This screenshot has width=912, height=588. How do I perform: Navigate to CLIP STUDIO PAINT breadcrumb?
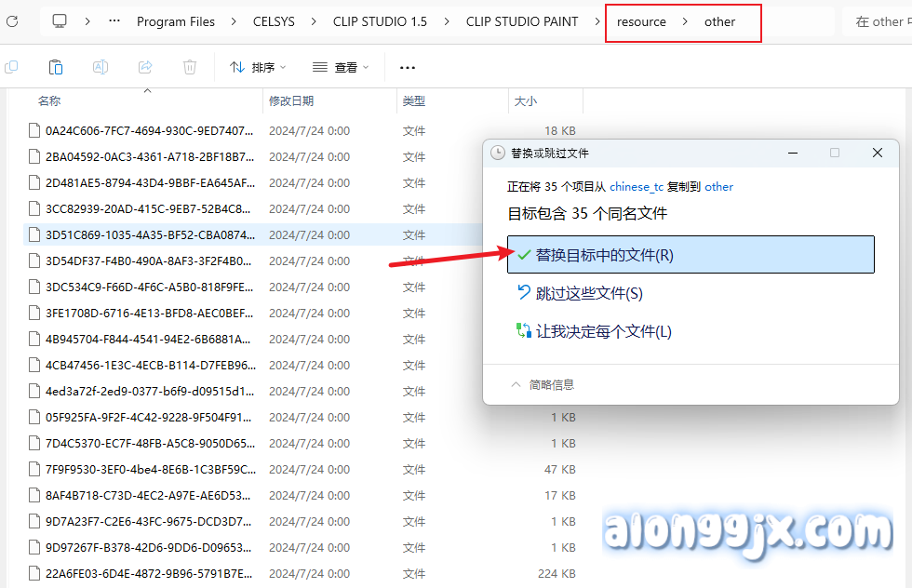click(522, 21)
